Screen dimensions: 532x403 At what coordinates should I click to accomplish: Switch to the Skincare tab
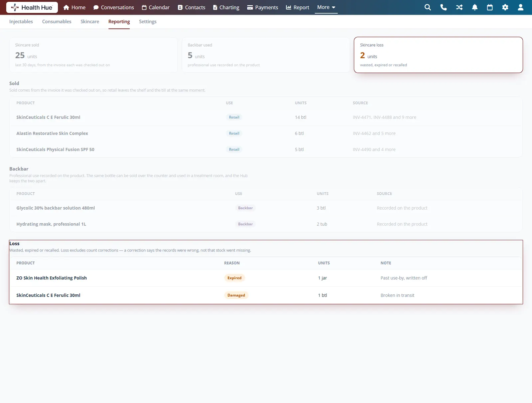(x=90, y=22)
